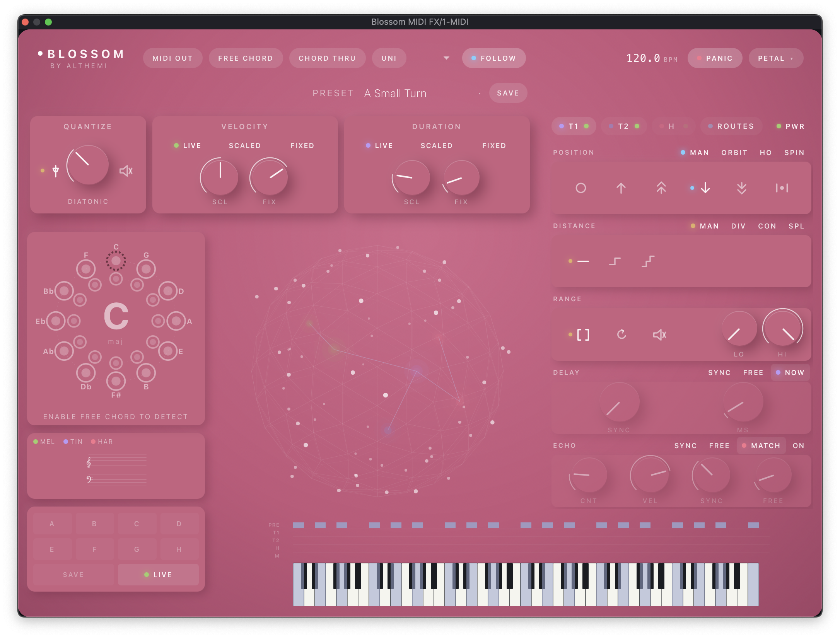Select the A note on chord wheel
Viewport: 840px width, 638px height.
(x=176, y=321)
